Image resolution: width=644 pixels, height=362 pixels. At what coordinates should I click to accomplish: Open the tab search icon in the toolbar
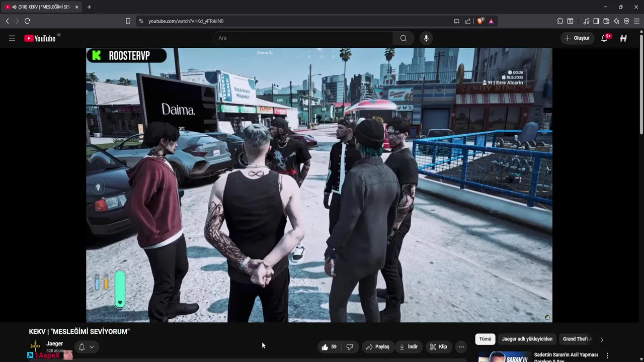point(570,21)
